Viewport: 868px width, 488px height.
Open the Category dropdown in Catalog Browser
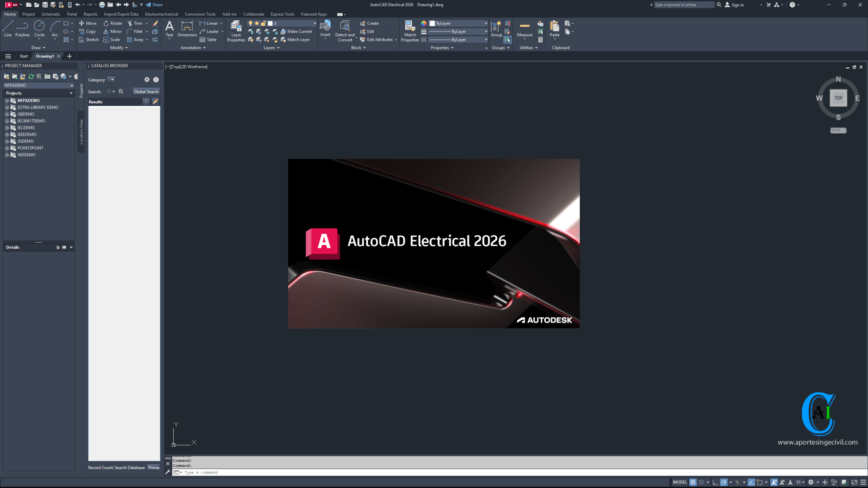click(x=111, y=79)
